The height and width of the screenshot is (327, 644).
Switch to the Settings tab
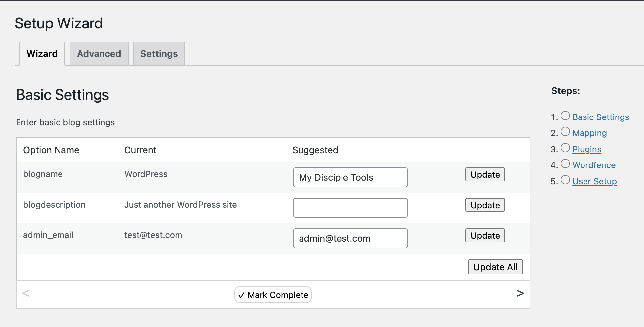coord(159,54)
